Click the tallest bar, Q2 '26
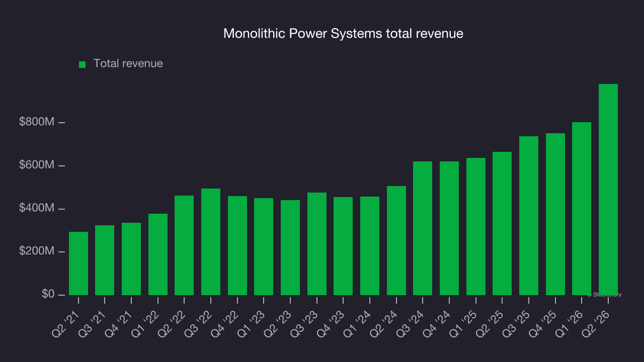This screenshot has width=644, height=362. tap(608, 190)
